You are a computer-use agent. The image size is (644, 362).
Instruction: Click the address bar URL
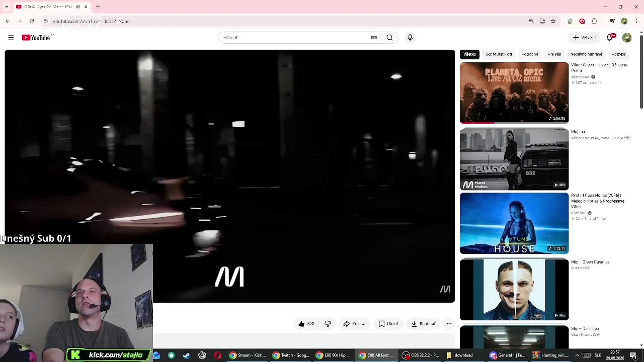pyautogui.click(x=91, y=21)
